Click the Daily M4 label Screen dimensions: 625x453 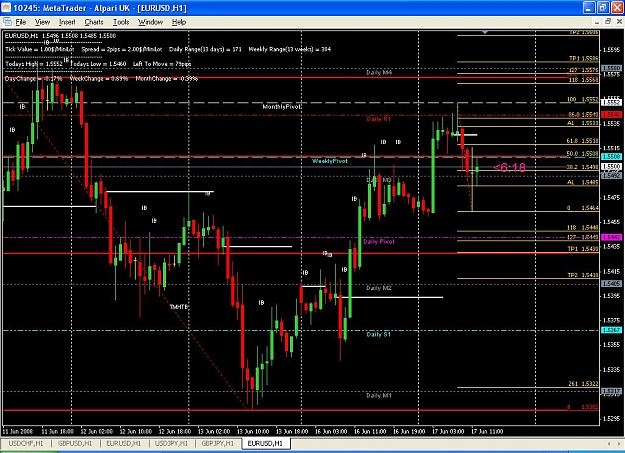(x=379, y=73)
